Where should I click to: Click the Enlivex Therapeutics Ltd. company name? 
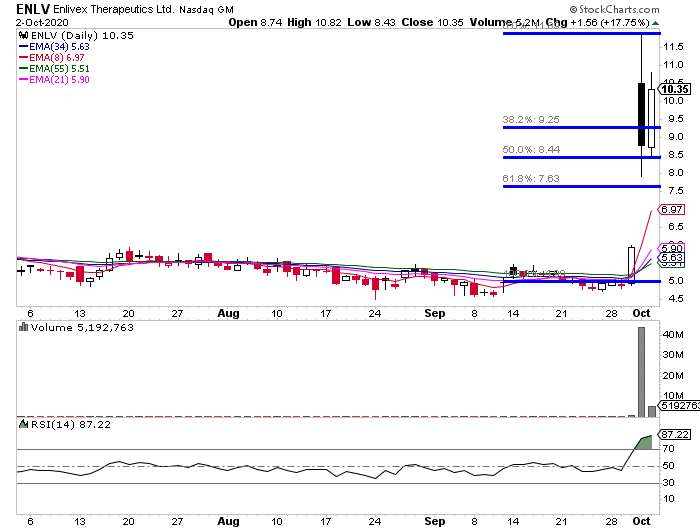(x=114, y=9)
